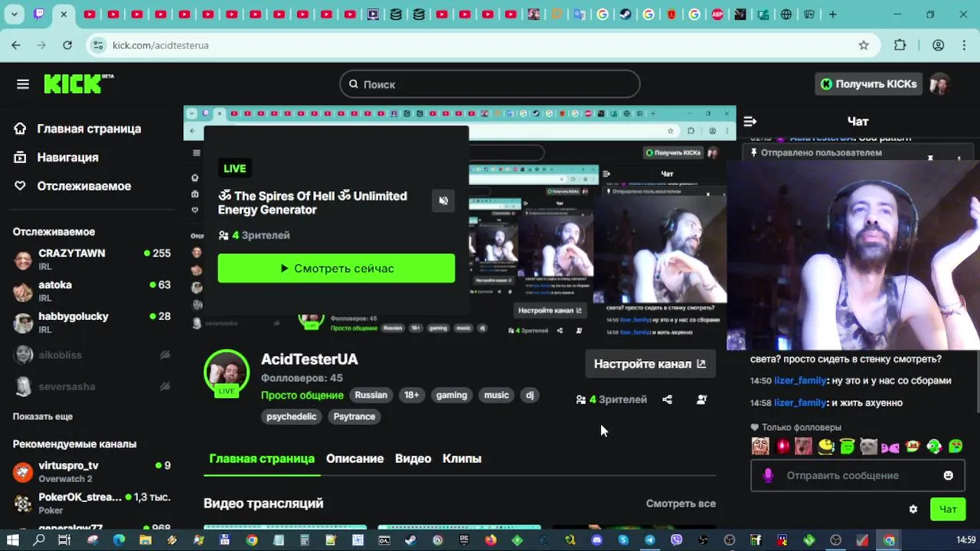
Task: Click the share channel icon
Action: pos(667,399)
